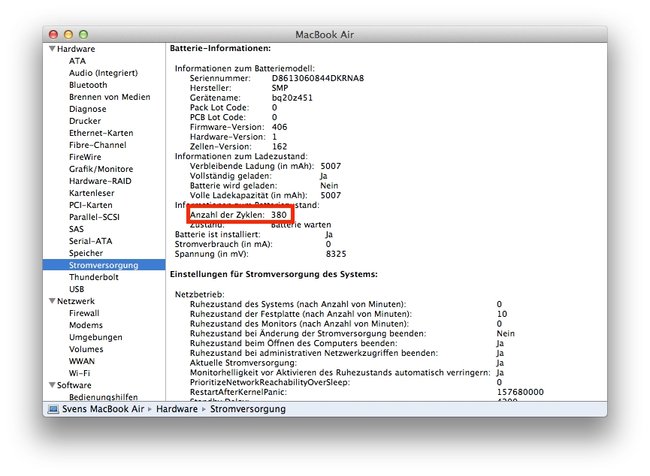Zoom window with green button

(x=83, y=34)
